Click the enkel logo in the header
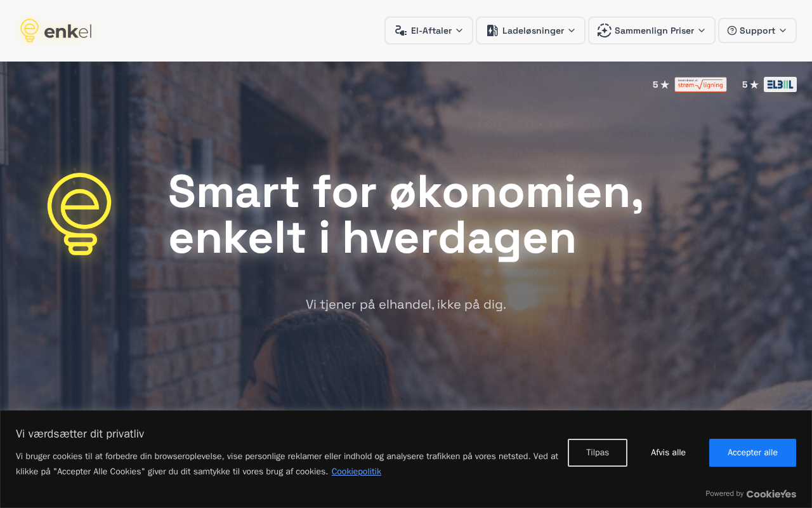The height and width of the screenshot is (508, 812). (56, 30)
